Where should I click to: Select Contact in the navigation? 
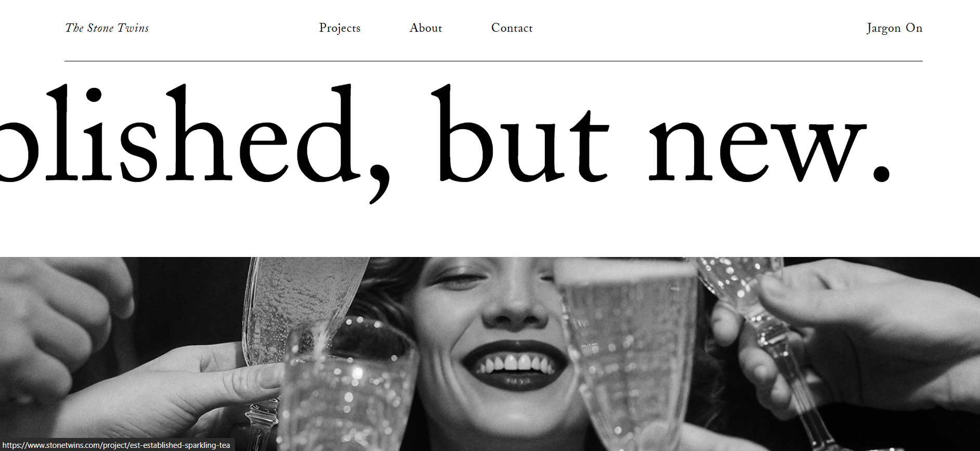pos(512,28)
